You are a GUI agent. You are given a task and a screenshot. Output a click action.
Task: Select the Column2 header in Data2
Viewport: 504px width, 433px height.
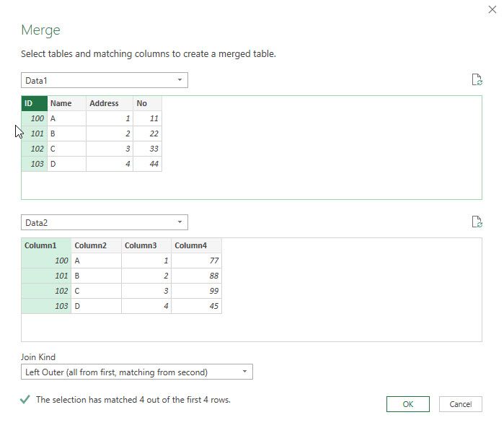click(96, 245)
